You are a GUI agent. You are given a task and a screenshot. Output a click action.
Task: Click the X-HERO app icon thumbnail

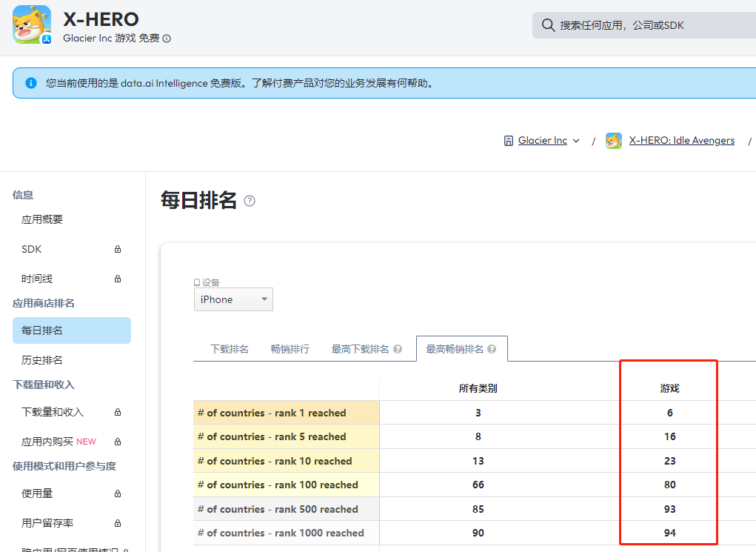pos(32,24)
